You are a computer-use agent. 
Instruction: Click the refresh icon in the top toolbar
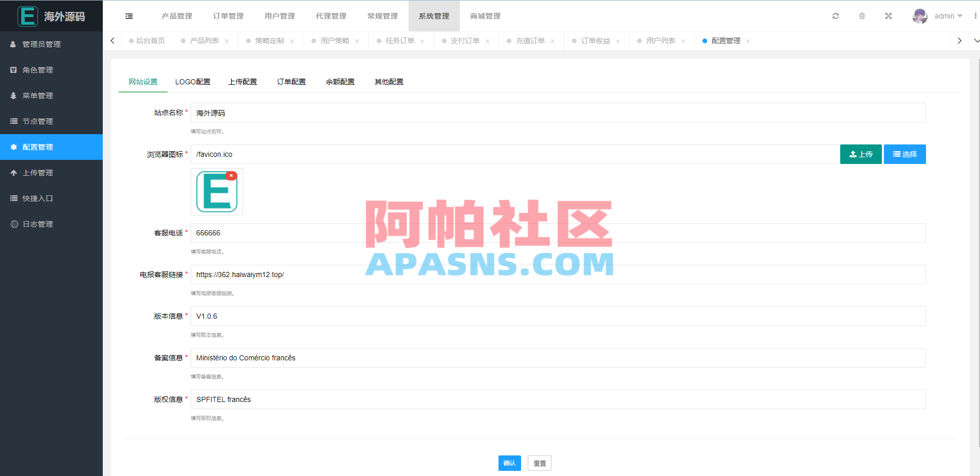[835, 16]
